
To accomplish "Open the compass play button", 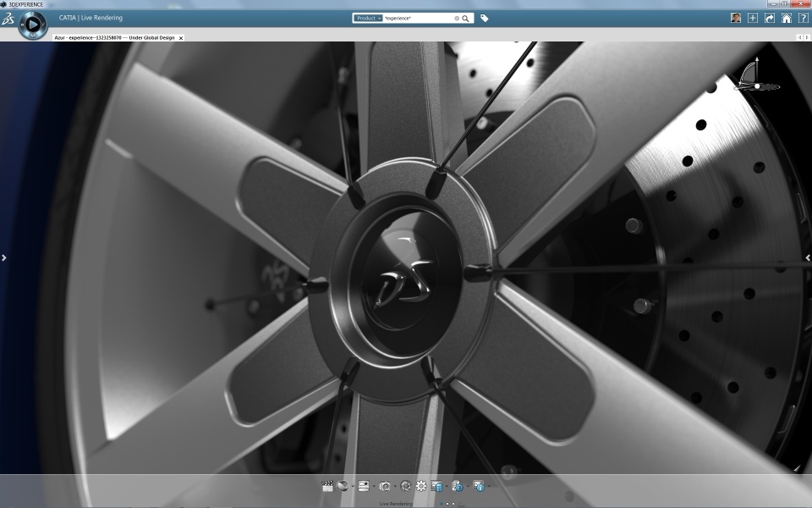I will pyautogui.click(x=33, y=24).
